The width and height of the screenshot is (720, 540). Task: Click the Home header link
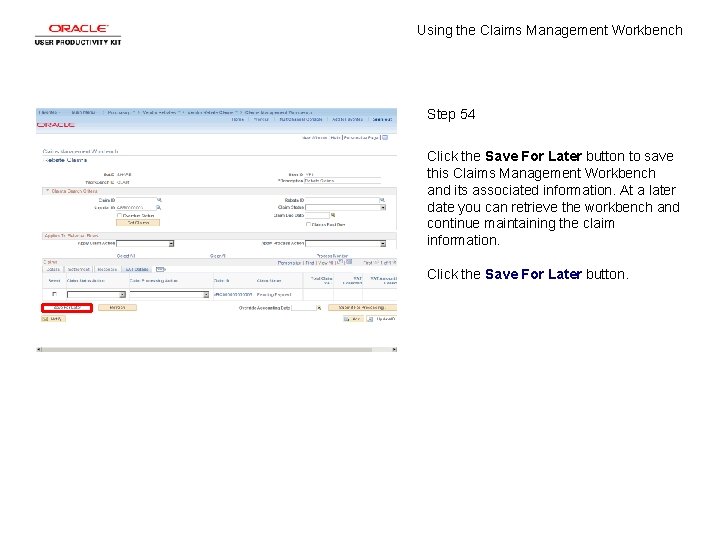(237, 119)
